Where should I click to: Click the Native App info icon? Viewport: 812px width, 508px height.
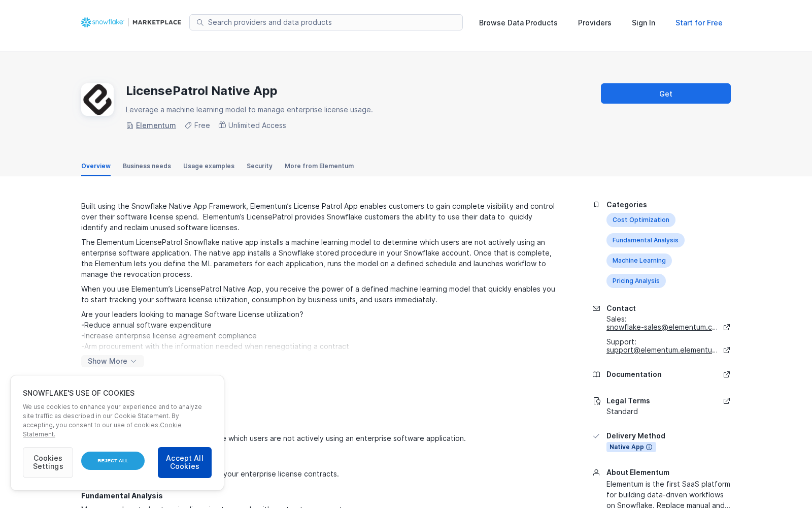[x=649, y=447]
